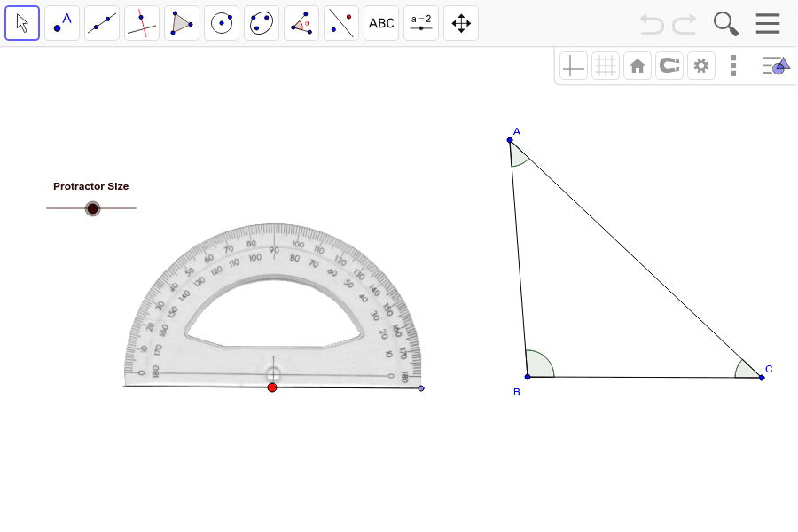The image size is (798, 532).
Task: Select the Line through two points tool
Action: point(102,23)
